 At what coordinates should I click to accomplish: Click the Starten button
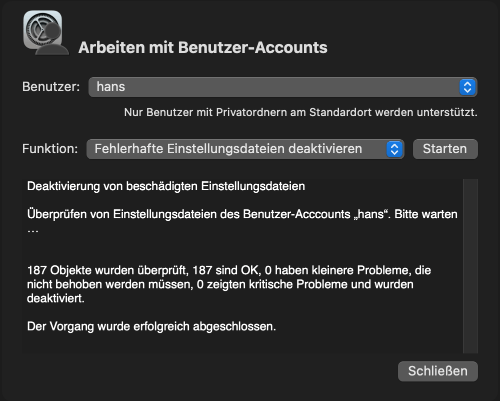445,149
